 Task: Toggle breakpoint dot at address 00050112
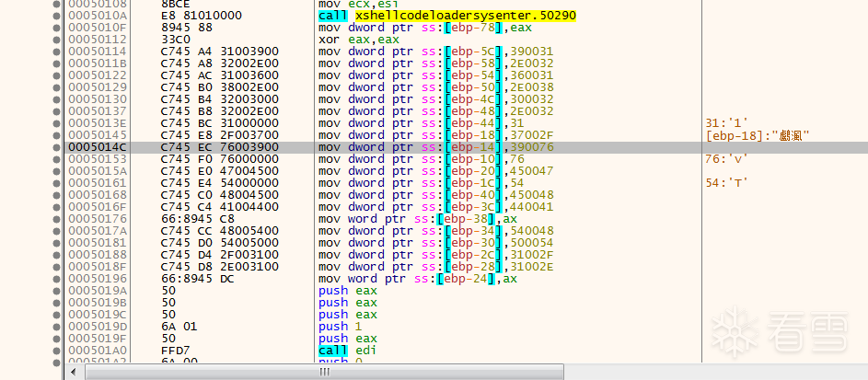pyautogui.click(x=56, y=40)
